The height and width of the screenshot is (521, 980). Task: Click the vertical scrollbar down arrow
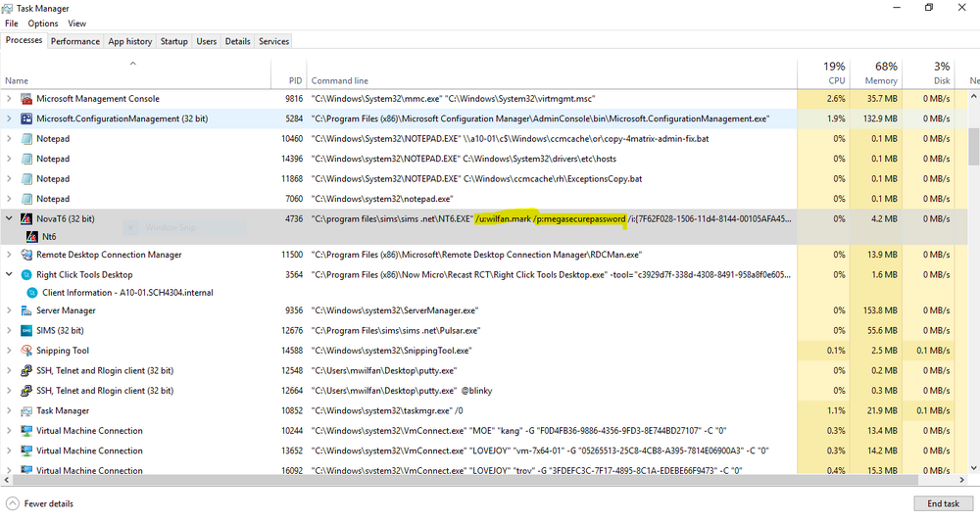point(973,468)
